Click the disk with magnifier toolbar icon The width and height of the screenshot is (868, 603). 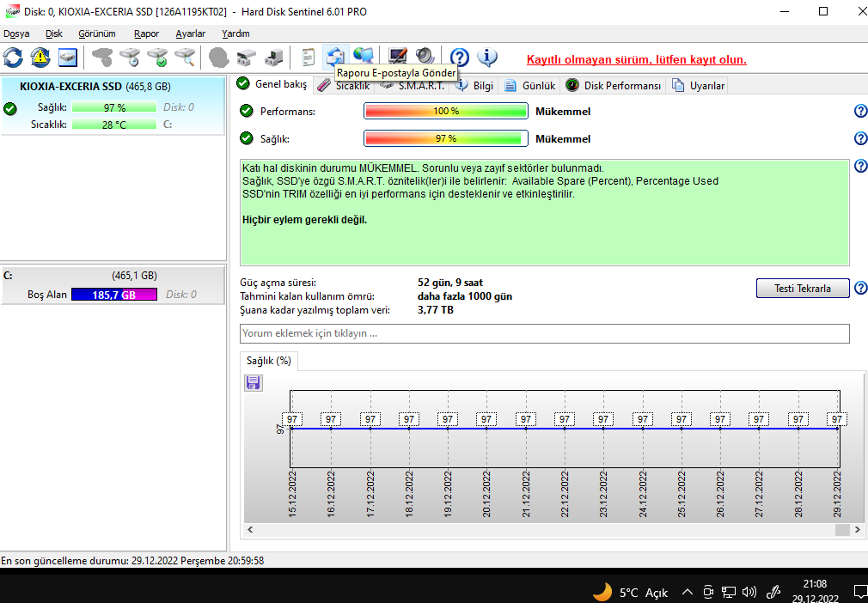pos(185,57)
